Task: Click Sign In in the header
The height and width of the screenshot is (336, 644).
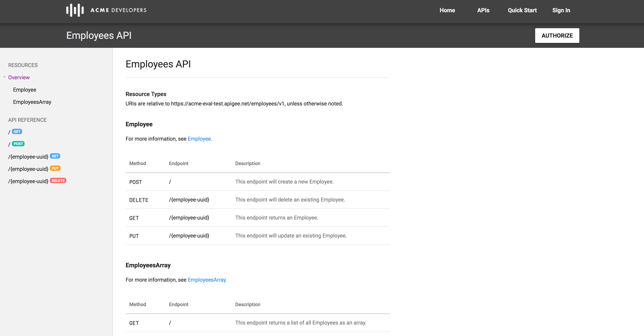Action: click(561, 10)
